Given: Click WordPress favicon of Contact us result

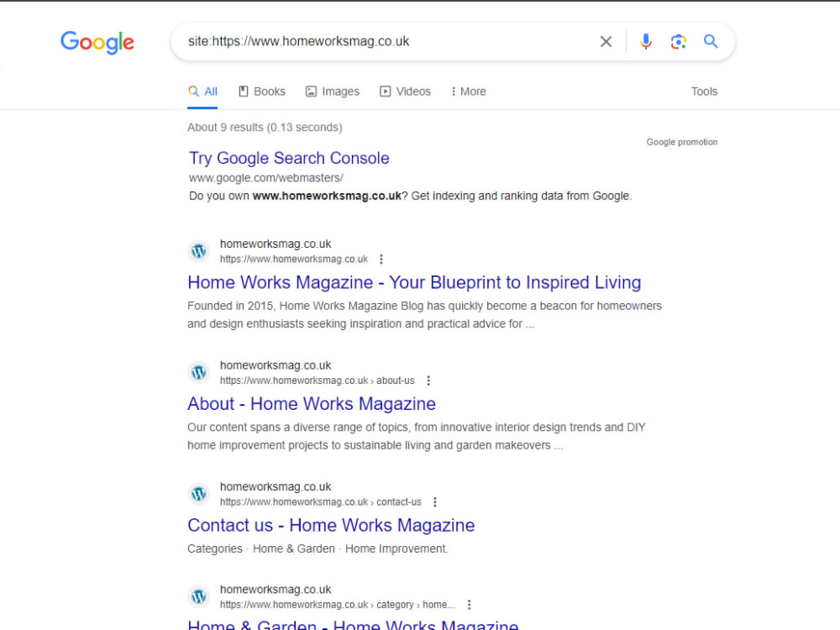Looking at the screenshot, I should pyautogui.click(x=199, y=494).
